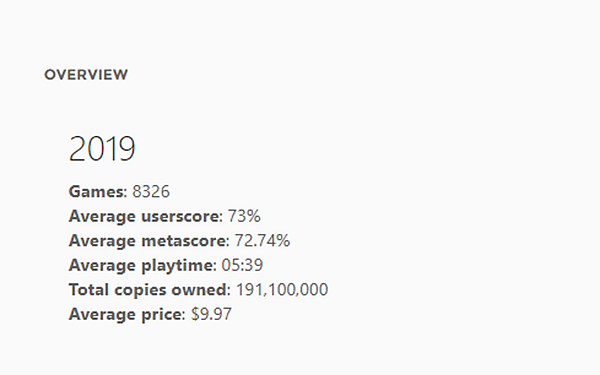
Task: Click the word Average before metascore
Action: (102, 241)
